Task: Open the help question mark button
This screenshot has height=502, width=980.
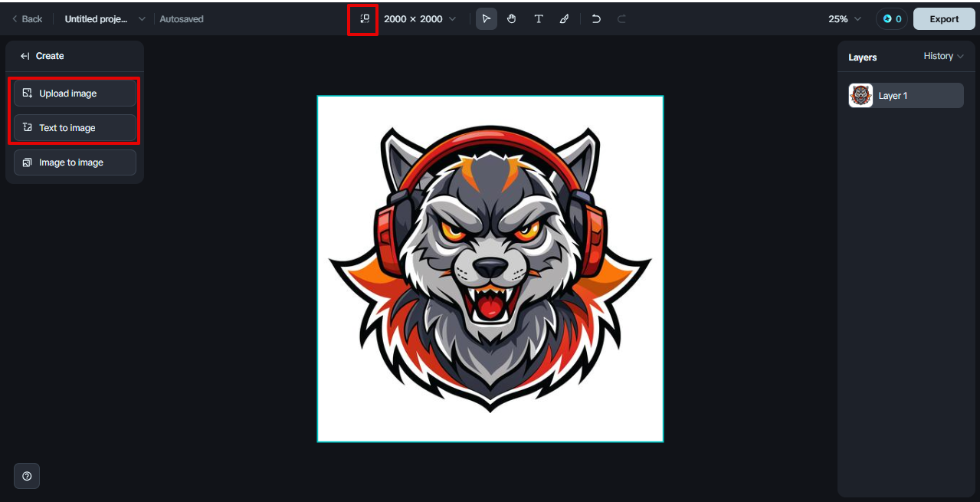Action: 27,476
